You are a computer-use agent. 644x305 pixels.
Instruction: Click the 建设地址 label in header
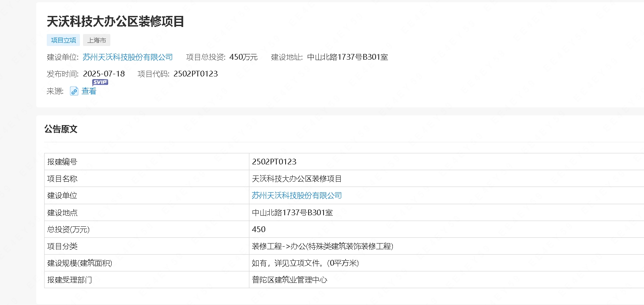click(x=287, y=57)
